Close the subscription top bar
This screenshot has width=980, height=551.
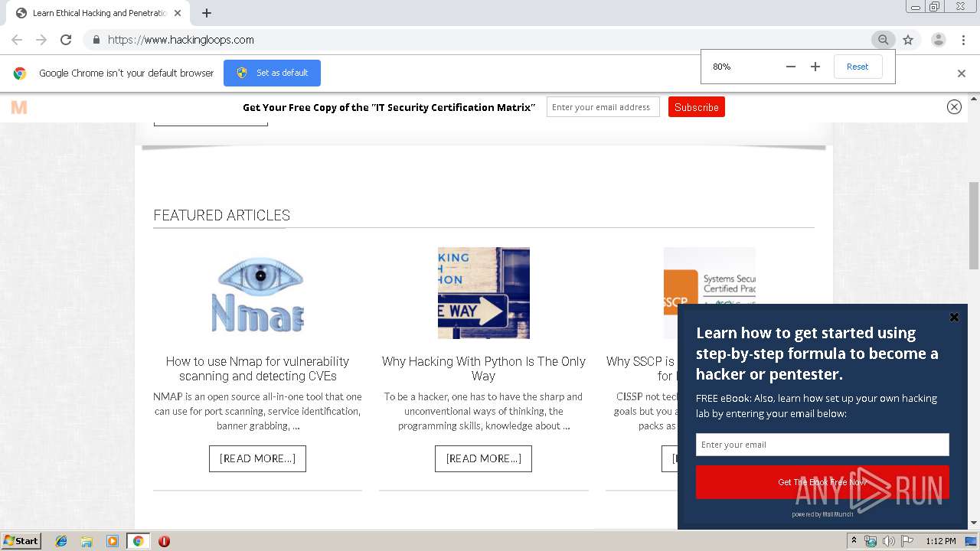(954, 107)
